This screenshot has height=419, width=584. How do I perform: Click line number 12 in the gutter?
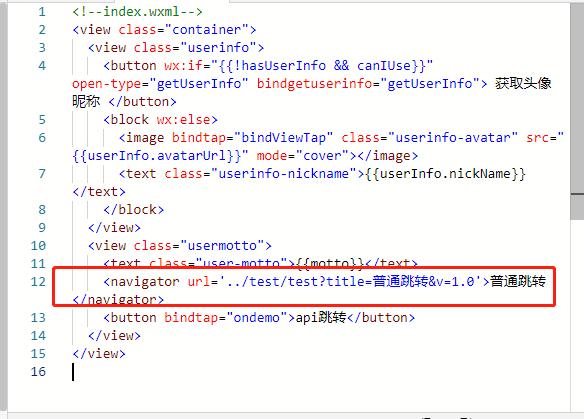(38, 282)
